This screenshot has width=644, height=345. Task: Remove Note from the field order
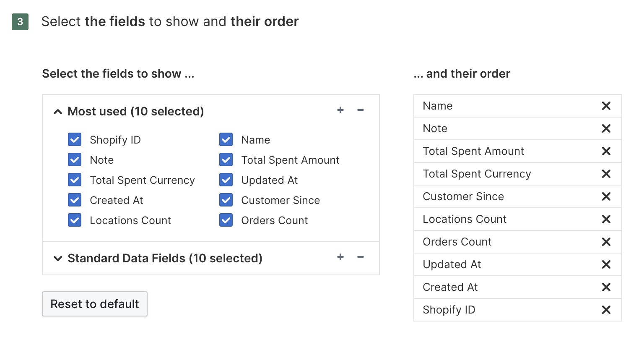click(x=606, y=128)
